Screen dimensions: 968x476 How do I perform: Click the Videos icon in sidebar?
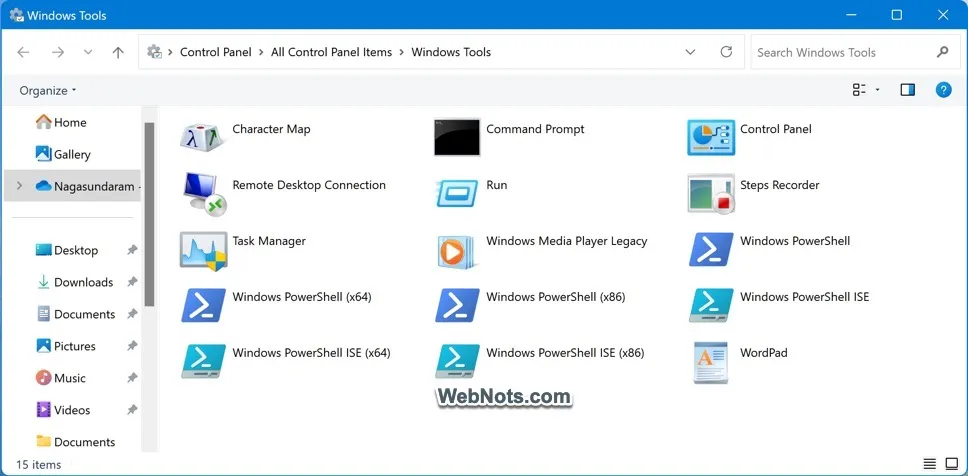(x=43, y=409)
